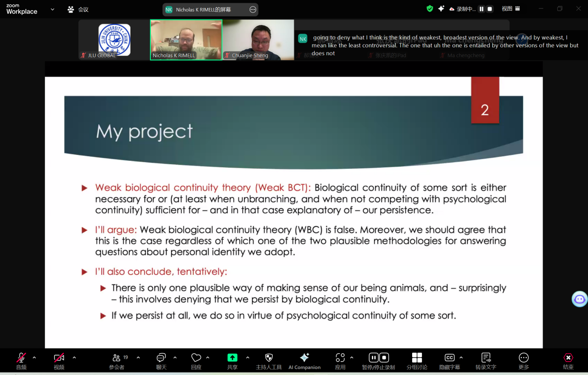The width and height of the screenshot is (588, 375).
Task: Open breakout rooms (分组讨论)
Action: (x=417, y=361)
